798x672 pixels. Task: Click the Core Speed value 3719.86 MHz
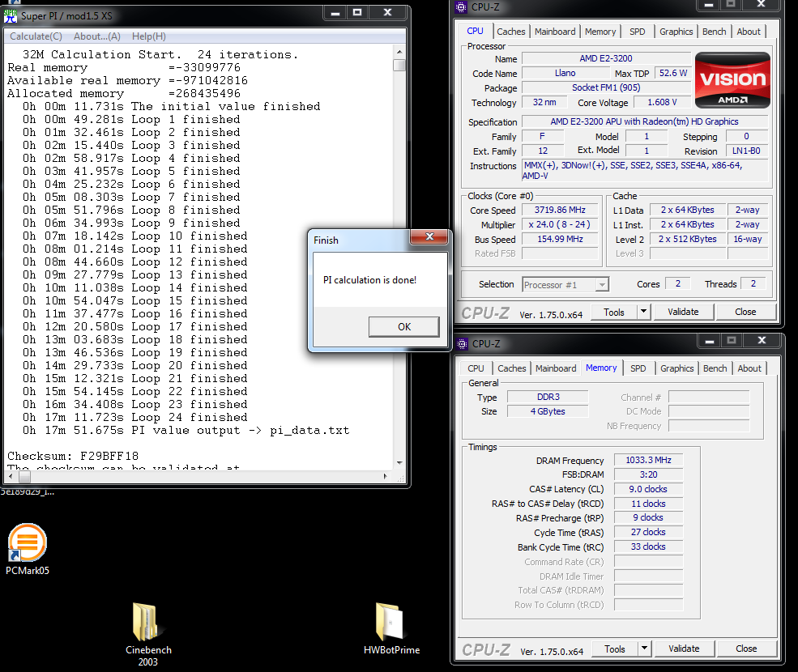(560, 210)
